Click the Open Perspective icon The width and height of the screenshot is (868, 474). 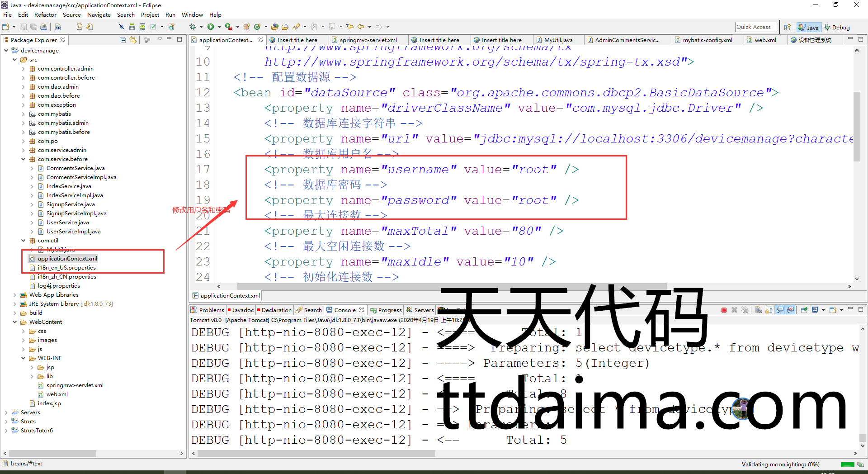(x=787, y=27)
